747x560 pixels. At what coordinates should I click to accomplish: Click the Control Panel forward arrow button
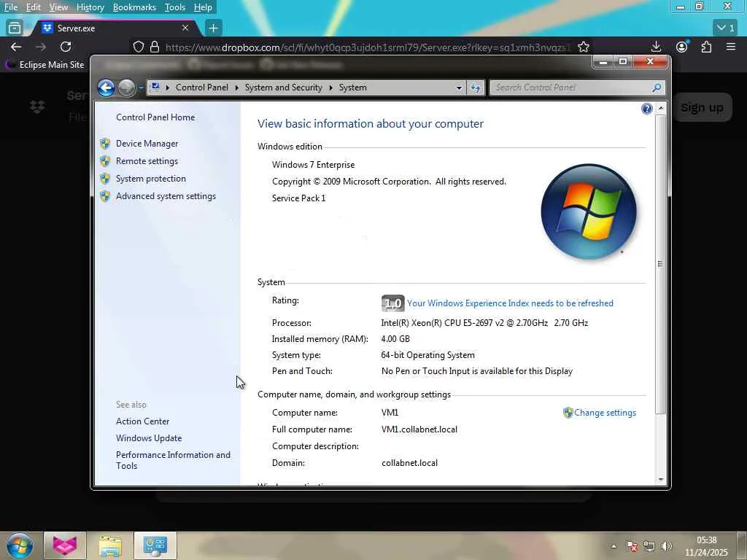tap(126, 87)
